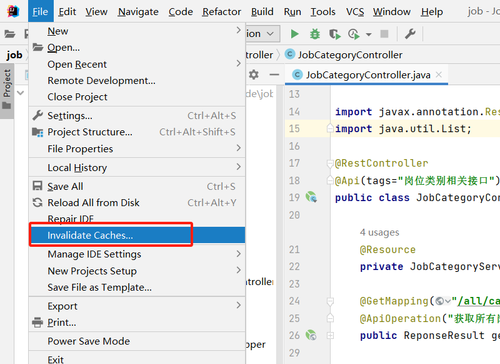Choose Repair IDE menu item
This screenshot has width=500, height=364.
click(137, 219)
